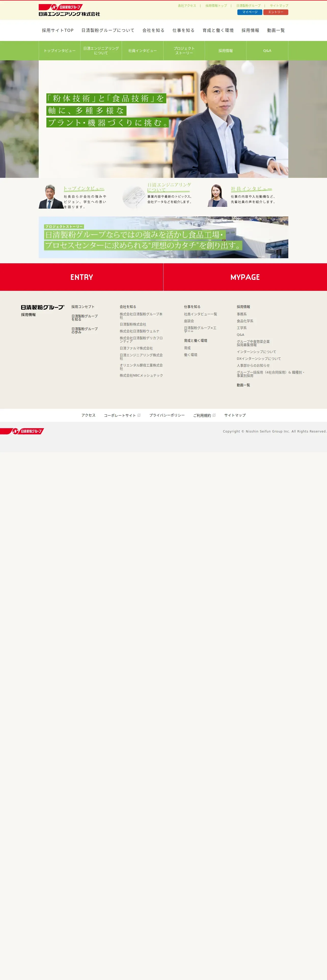
Task: Open オリエンタル酵母工業株式会社 footer link
Action: (141, 367)
